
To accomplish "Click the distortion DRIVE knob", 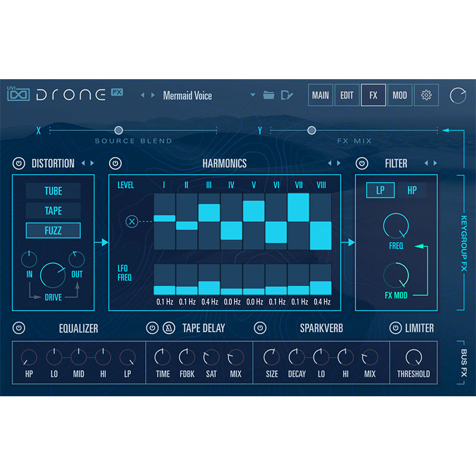I will click(53, 275).
